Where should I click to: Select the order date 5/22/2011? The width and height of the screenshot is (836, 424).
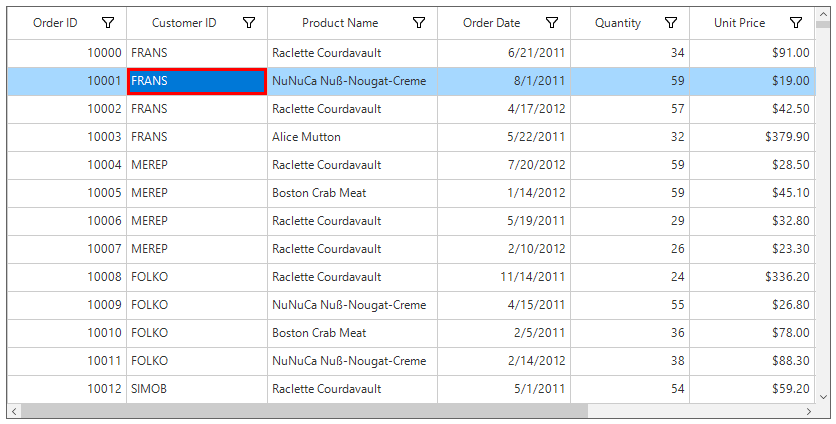coord(504,137)
